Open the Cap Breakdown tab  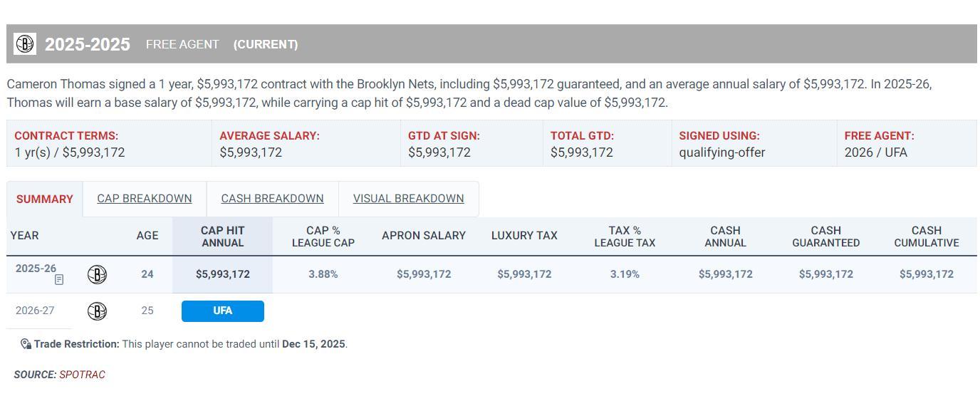(144, 199)
